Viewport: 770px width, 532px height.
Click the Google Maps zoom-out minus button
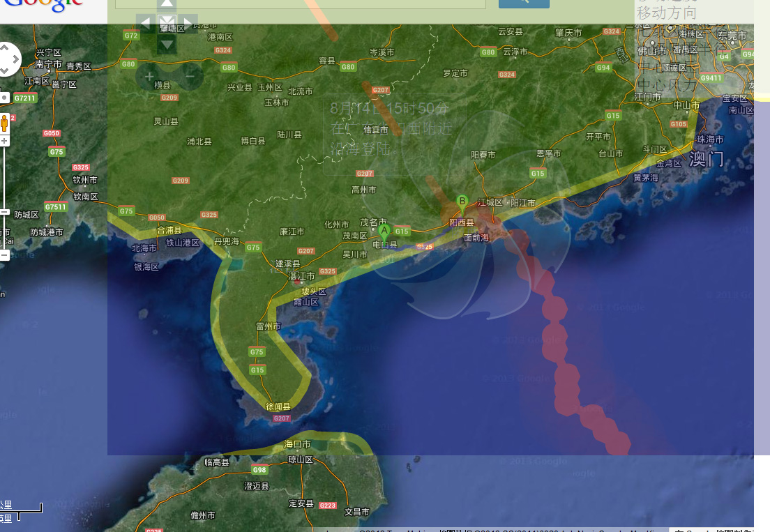click(4, 255)
